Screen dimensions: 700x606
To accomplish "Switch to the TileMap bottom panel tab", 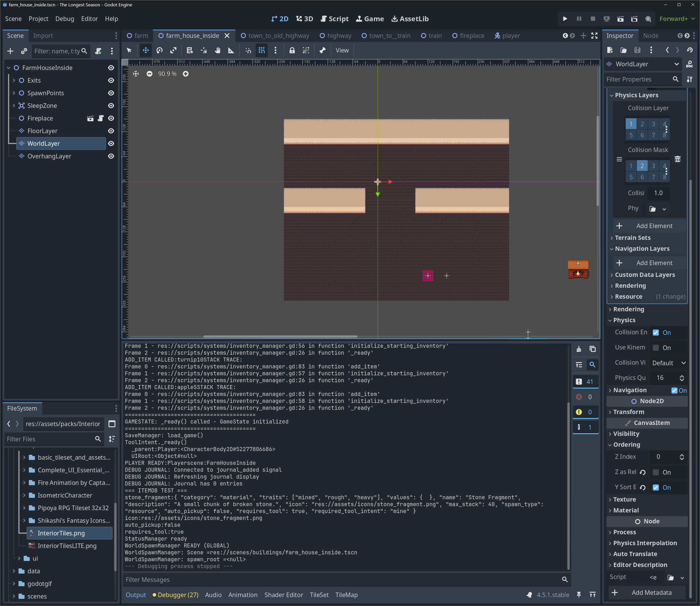I will [346, 595].
